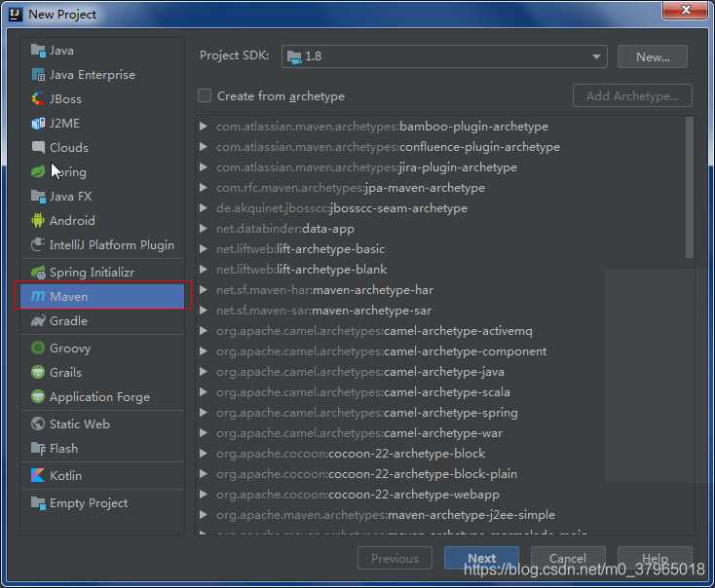
Task: Expand lift-archetype-blank node
Action: pyautogui.click(x=204, y=270)
